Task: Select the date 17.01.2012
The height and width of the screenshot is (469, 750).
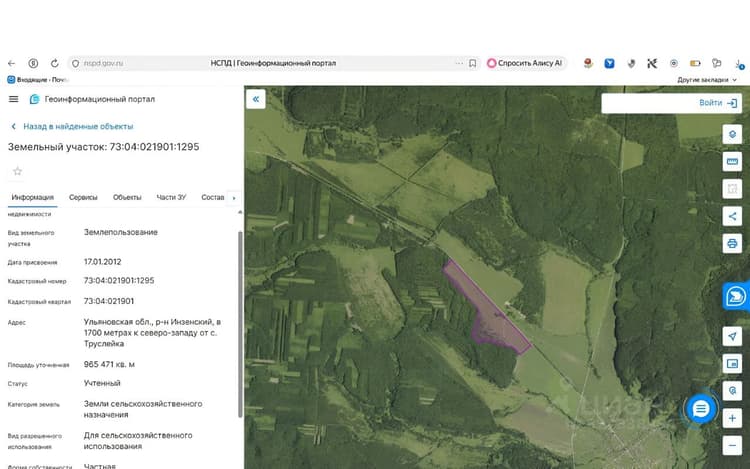Action: click(102, 262)
